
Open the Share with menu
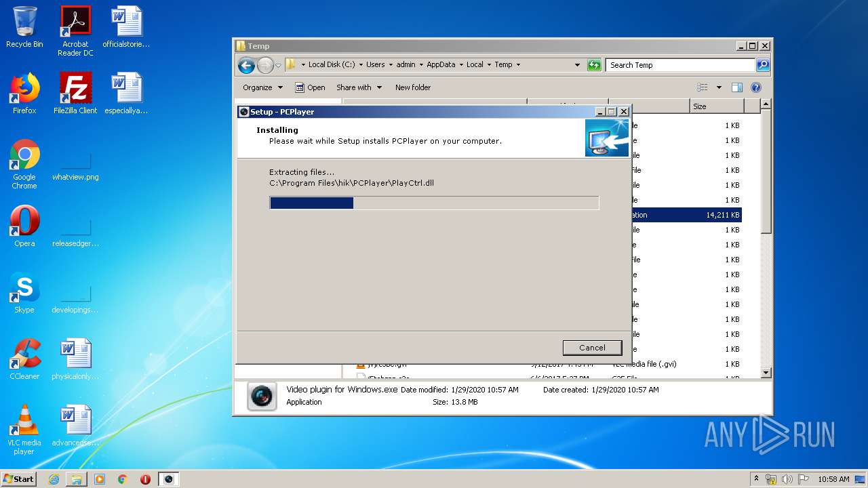(359, 87)
